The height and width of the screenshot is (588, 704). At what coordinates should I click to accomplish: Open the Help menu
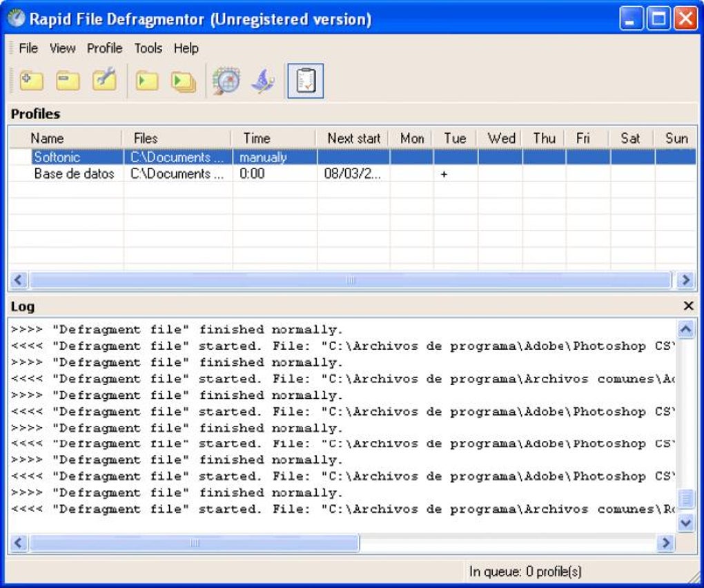(185, 48)
